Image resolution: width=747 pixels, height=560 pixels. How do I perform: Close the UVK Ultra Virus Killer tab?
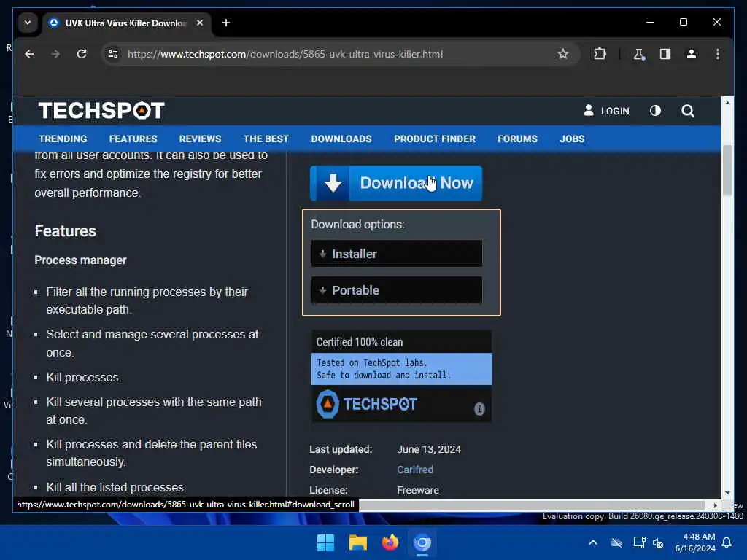tap(200, 23)
